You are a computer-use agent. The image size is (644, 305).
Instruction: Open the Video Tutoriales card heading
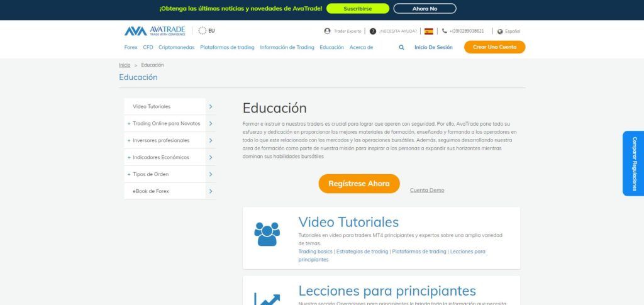coord(348,222)
